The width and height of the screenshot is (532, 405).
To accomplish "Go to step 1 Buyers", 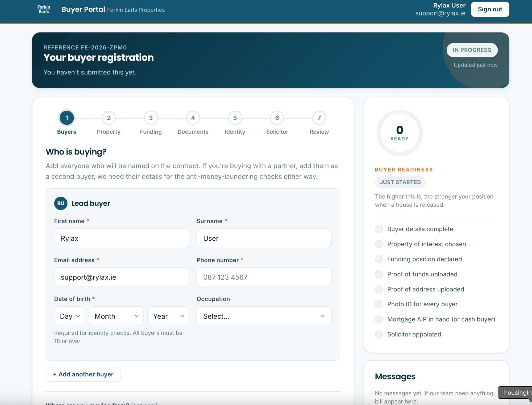I will pyautogui.click(x=66, y=118).
